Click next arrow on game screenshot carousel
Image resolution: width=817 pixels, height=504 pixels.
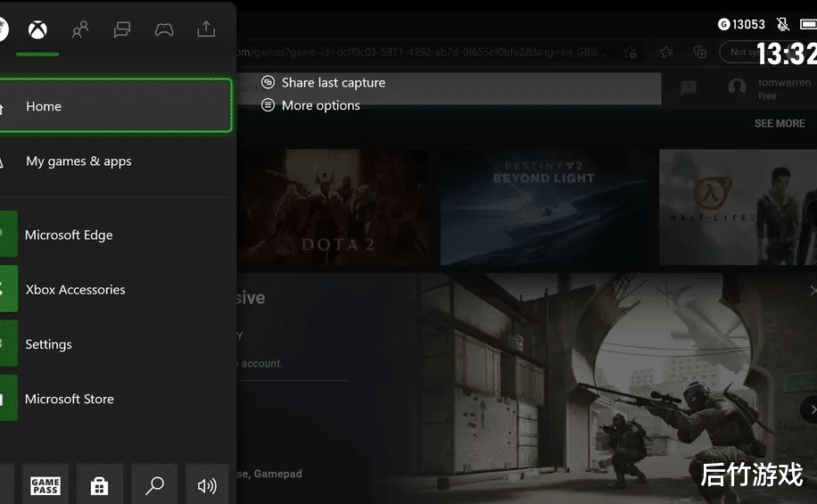click(x=810, y=409)
